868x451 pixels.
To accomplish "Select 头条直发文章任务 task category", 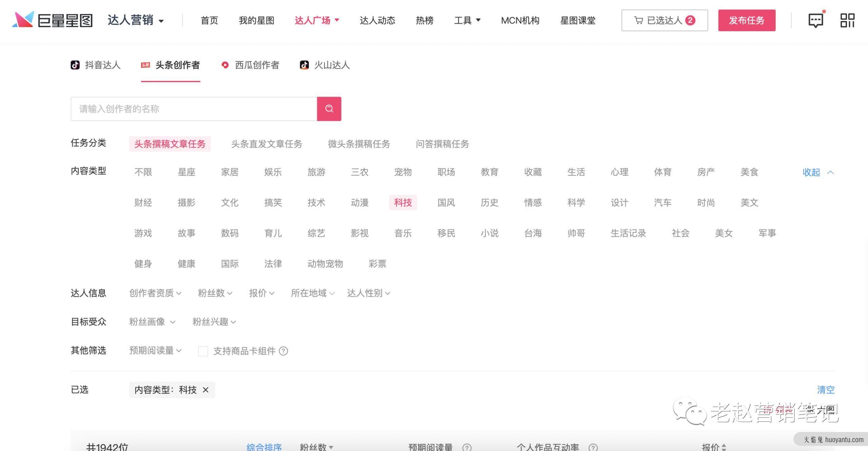I will click(267, 144).
